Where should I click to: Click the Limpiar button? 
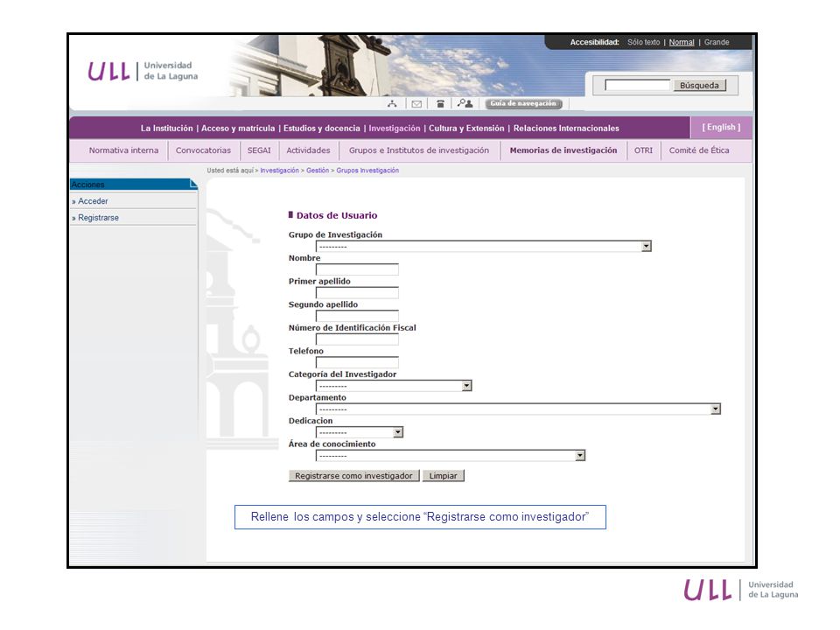click(x=443, y=476)
